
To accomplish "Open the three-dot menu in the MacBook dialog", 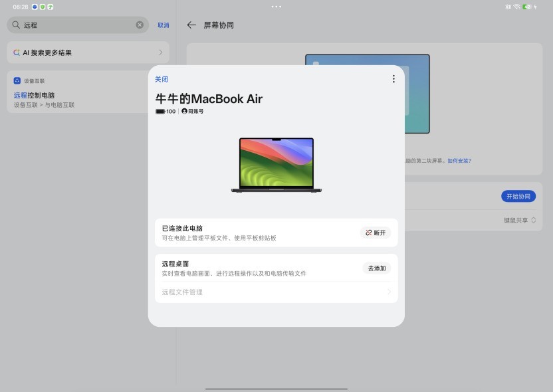I will [x=393, y=78].
